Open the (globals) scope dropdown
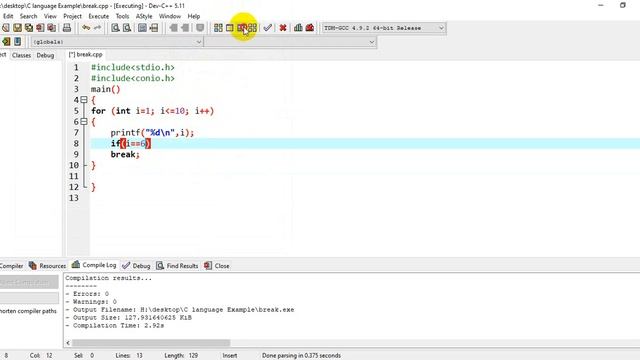The height and width of the screenshot is (360, 640). tap(117, 42)
